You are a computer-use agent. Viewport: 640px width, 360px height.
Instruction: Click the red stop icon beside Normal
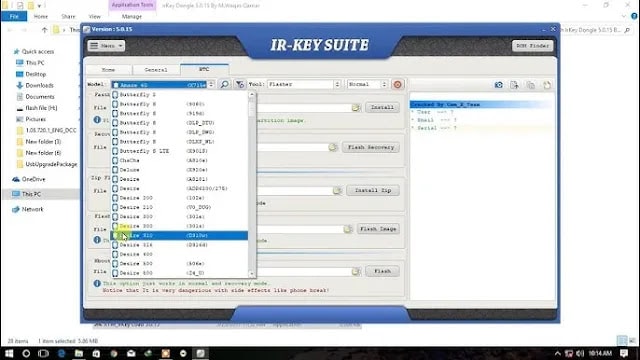pos(397,84)
